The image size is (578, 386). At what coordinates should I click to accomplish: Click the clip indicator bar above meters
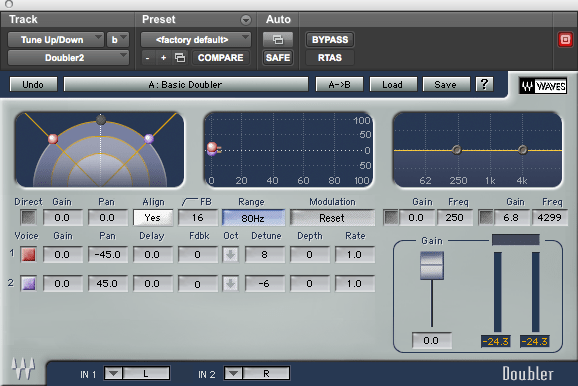coord(516,240)
